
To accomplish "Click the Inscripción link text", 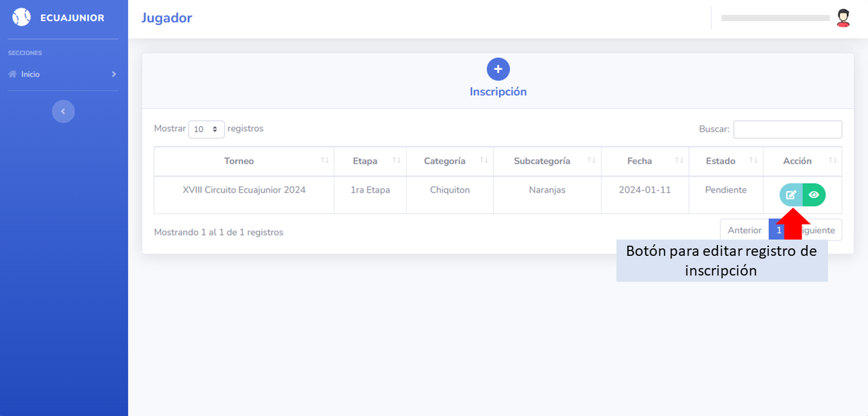I will [498, 92].
